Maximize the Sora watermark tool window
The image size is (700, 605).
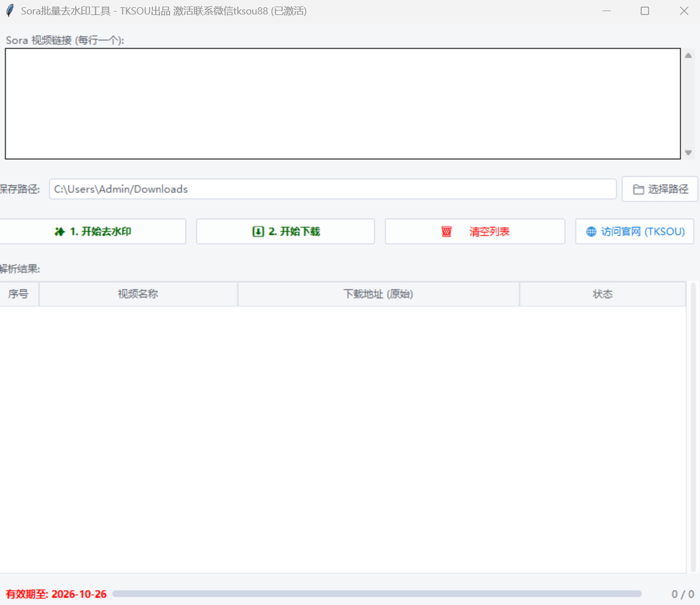click(645, 11)
